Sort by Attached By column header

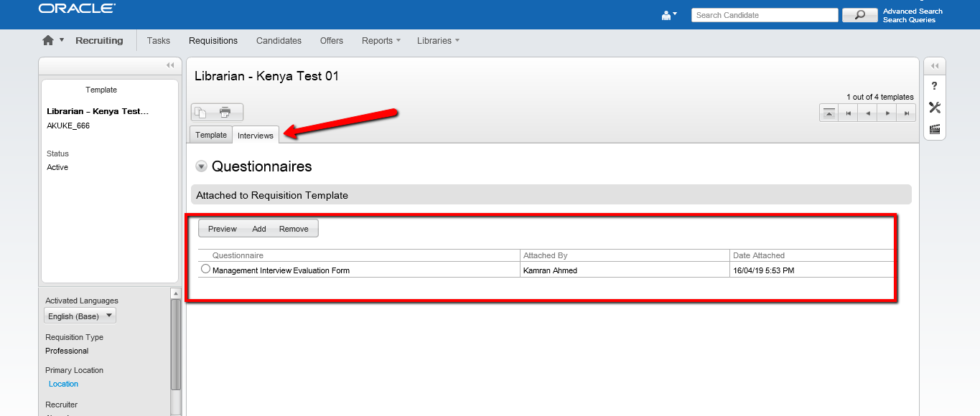pyautogui.click(x=546, y=255)
